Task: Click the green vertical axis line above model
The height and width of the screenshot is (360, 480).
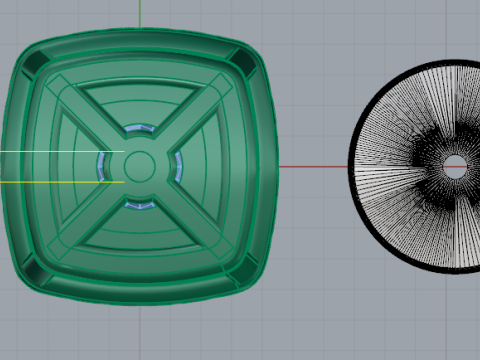Action: click(140, 14)
